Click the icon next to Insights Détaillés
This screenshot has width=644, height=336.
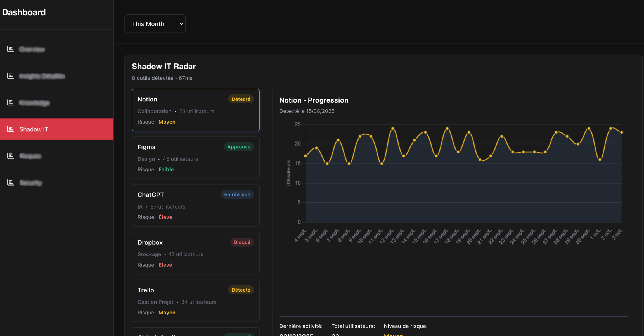(10, 76)
